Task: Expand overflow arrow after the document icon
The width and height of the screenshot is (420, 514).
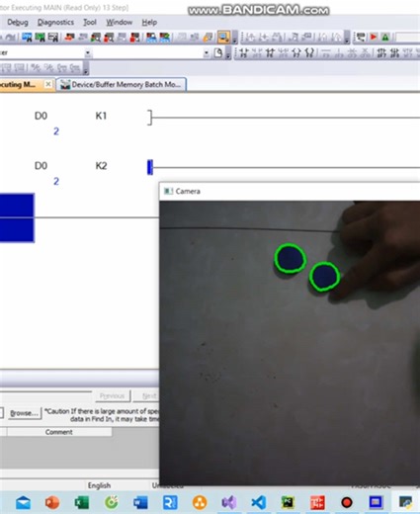Action: 228,53
